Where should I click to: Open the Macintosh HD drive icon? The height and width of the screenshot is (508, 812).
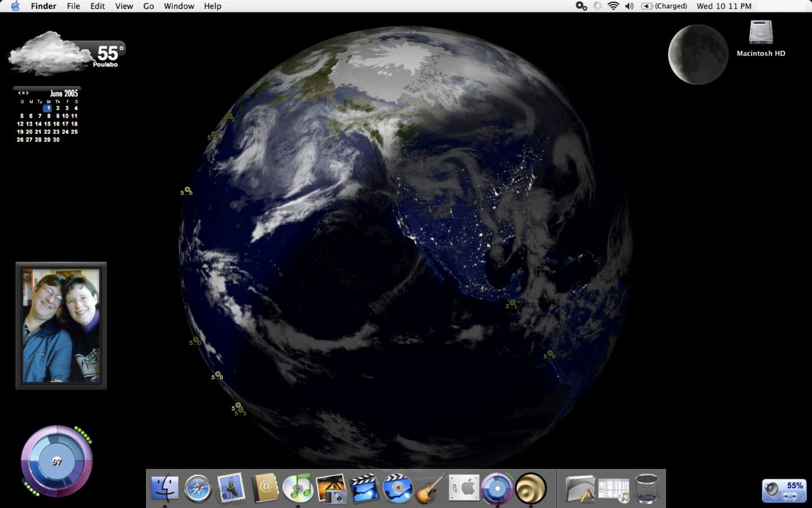[x=761, y=33]
